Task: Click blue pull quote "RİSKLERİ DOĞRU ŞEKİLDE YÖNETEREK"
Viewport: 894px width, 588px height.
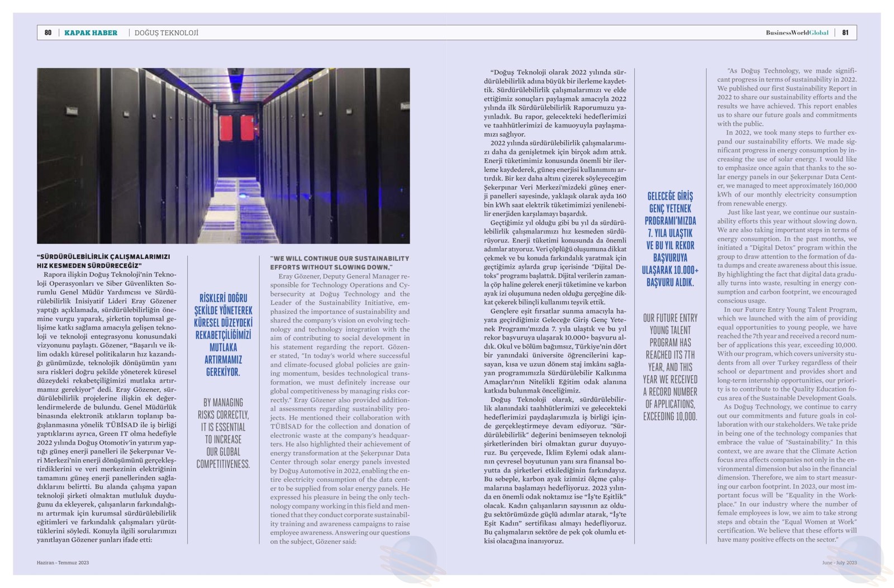Action: (x=223, y=334)
